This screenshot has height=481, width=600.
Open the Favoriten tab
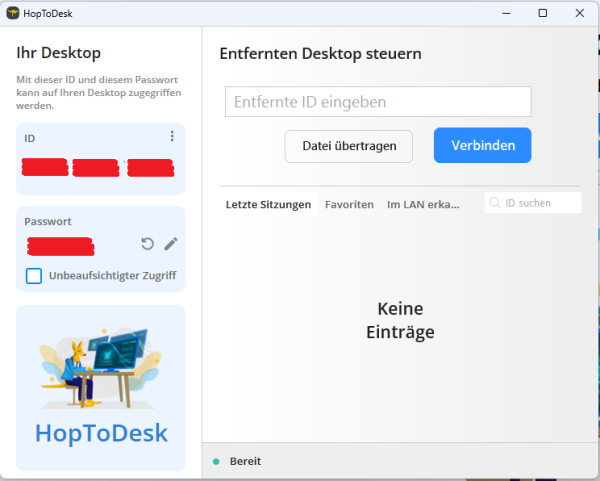tap(349, 204)
